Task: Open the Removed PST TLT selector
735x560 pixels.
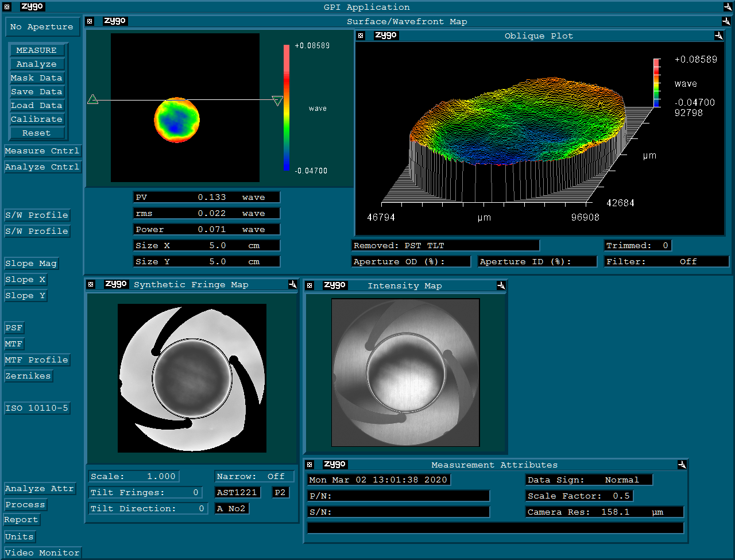Action: 445,245
